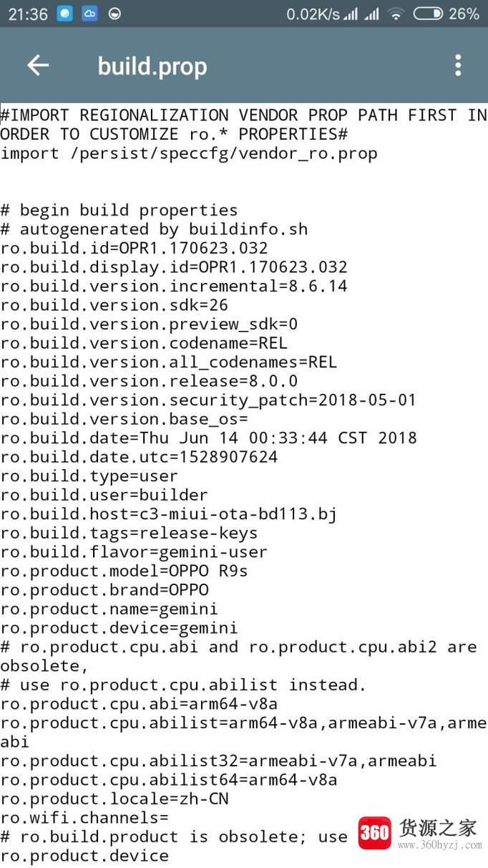Place cursor on ro.product.model=OPPO R9s line

coord(125,571)
